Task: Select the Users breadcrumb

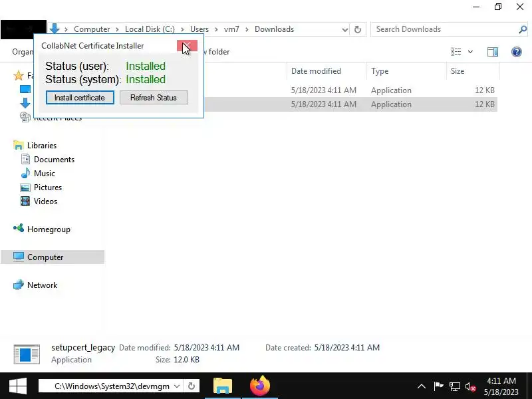Action: point(199,29)
